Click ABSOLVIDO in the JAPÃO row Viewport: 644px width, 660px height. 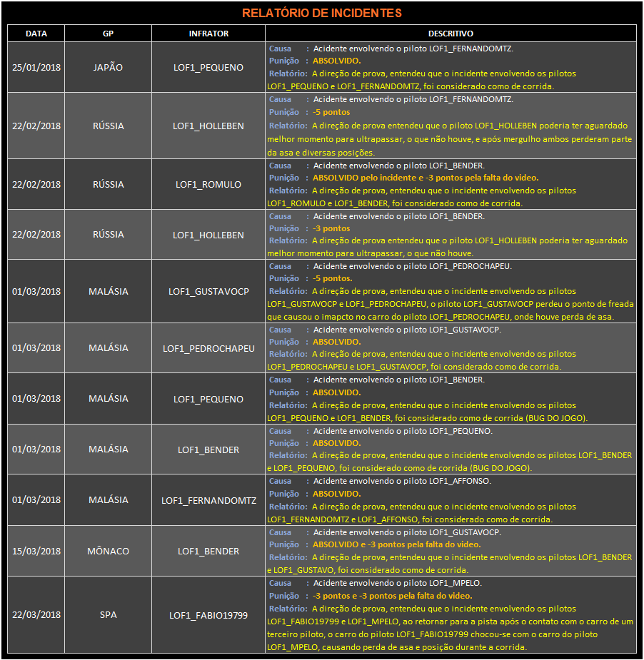pyautogui.click(x=336, y=61)
